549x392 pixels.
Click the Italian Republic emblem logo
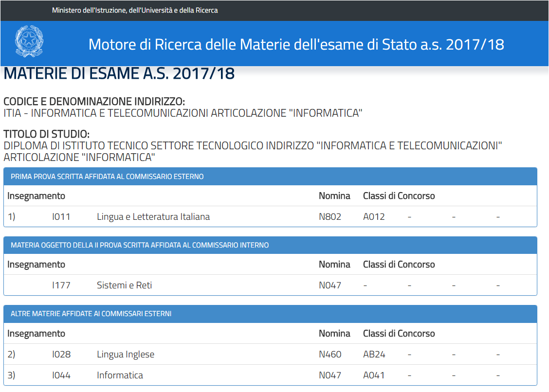point(29,41)
